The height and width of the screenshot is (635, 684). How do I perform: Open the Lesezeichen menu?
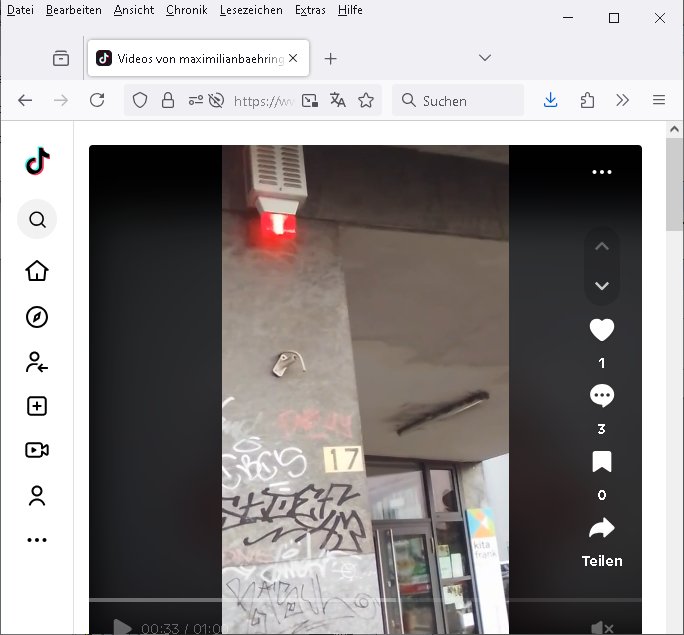tap(251, 10)
